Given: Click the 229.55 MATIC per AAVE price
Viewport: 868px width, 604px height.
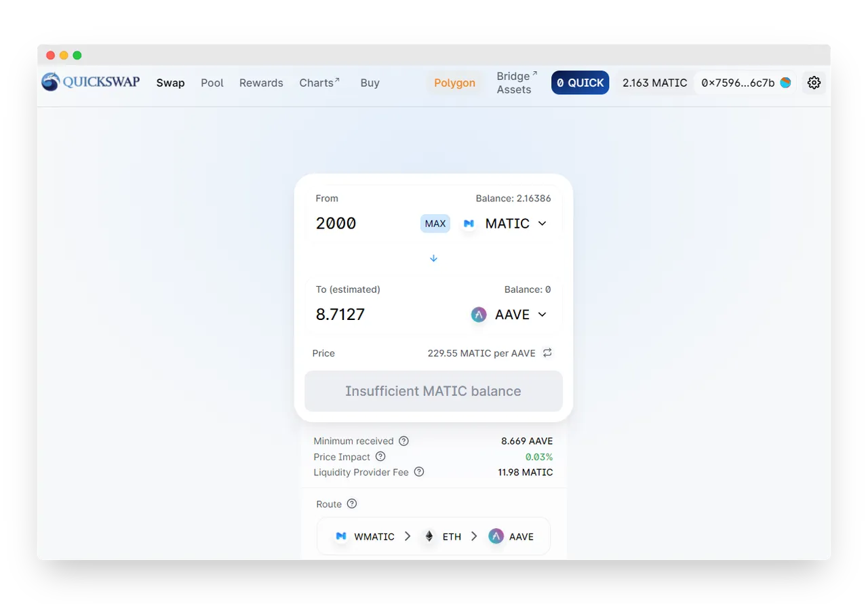Looking at the screenshot, I should click(481, 353).
